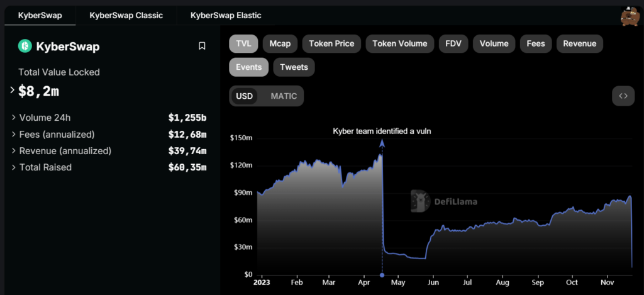Click the $120m axis label
This screenshot has height=295, width=644.
241,165
